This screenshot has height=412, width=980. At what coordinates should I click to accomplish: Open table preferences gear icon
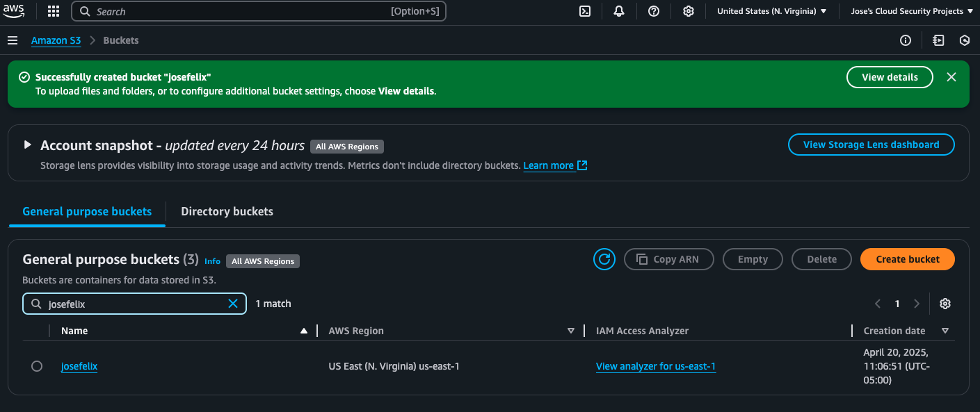[945, 304]
